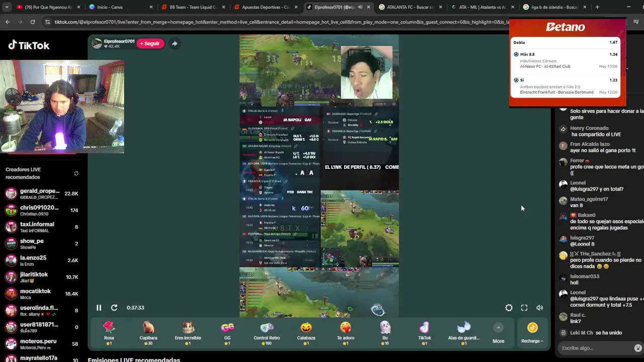The image size is (644, 362).
Task: Reload the current page
Action: pyautogui.click(x=33, y=22)
